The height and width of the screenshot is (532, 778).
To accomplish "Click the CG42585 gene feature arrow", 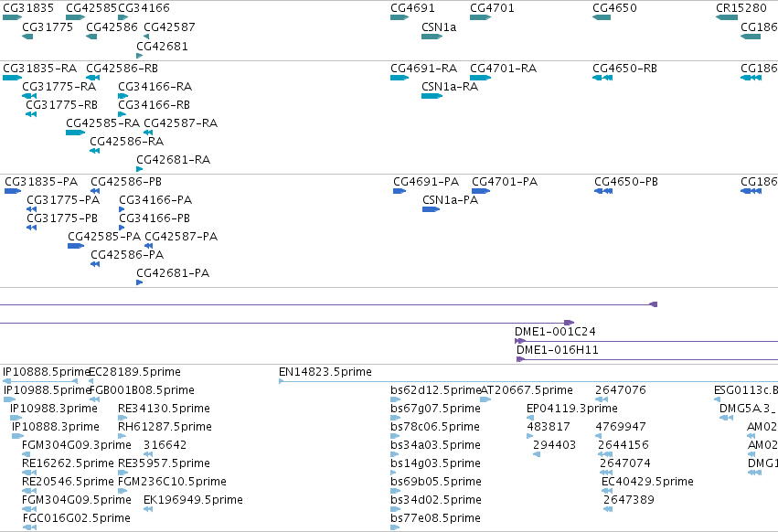I will [75, 17].
